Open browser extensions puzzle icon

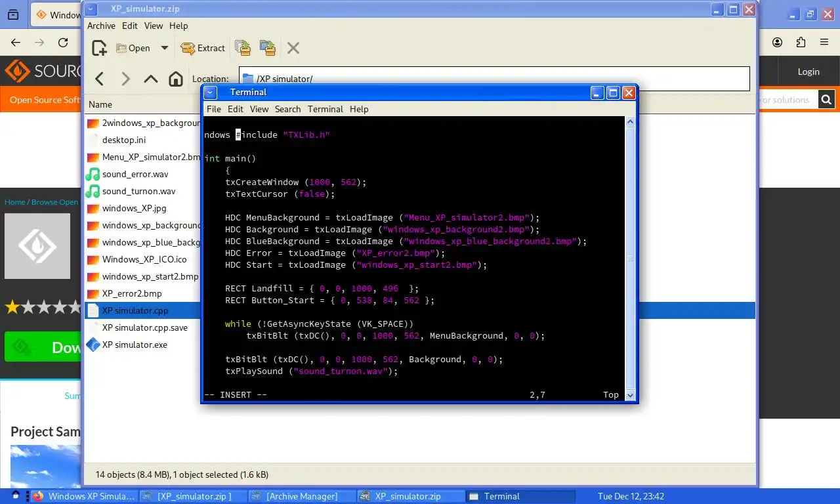click(801, 43)
